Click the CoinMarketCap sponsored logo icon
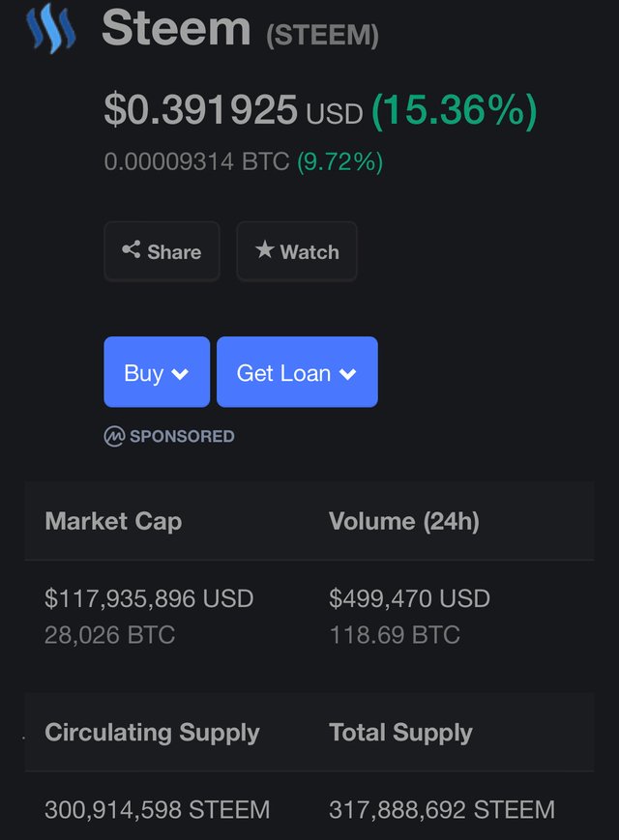 [x=114, y=436]
